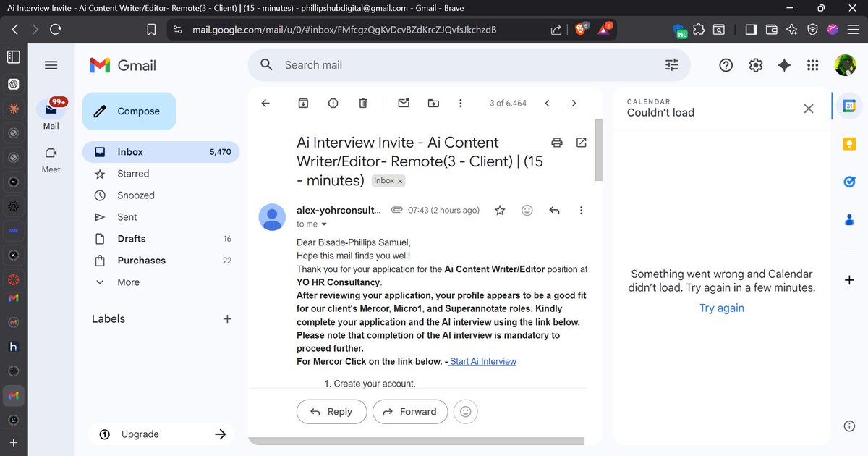Open the Google Keep side panel

[848, 143]
